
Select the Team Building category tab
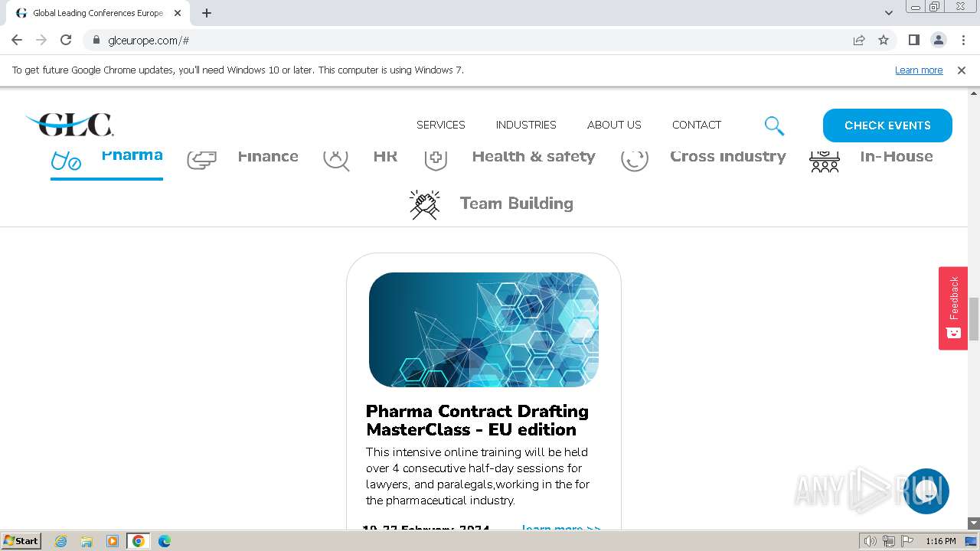tap(491, 204)
